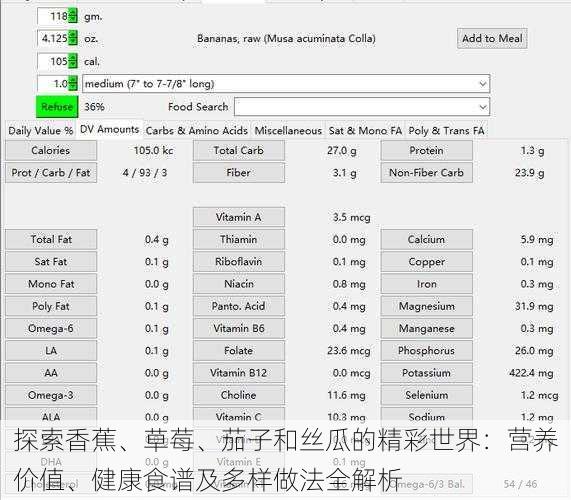The width and height of the screenshot is (571, 500).
Task: Click the Iron button
Action: (x=426, y=284)
